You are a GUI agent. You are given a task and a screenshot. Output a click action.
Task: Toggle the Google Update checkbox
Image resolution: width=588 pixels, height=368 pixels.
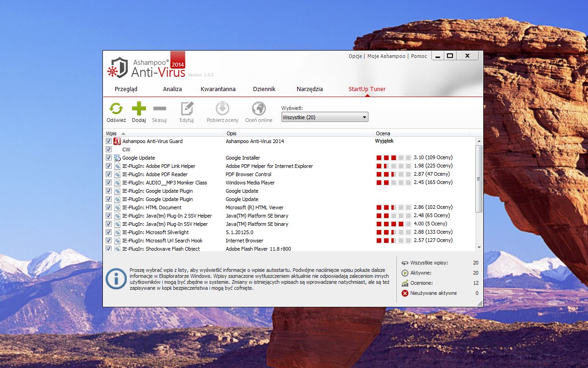(108, 158)
